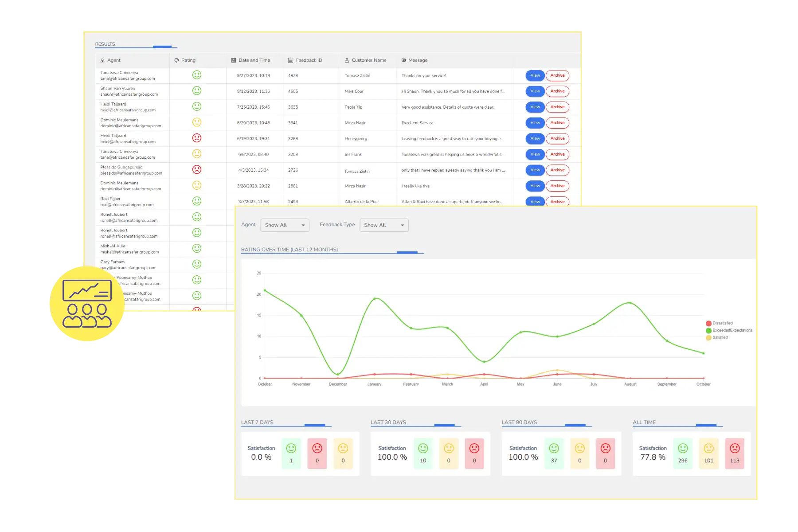Click the August peak point on chart
Screen dimensions: 798x532
(x=630, y=303)
